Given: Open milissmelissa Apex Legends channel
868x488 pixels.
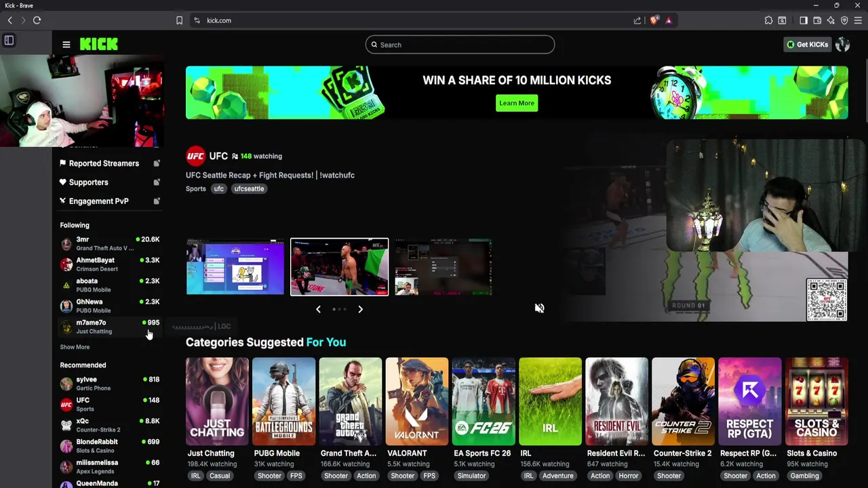Looking at the screenshot, I should click(109, 466).
